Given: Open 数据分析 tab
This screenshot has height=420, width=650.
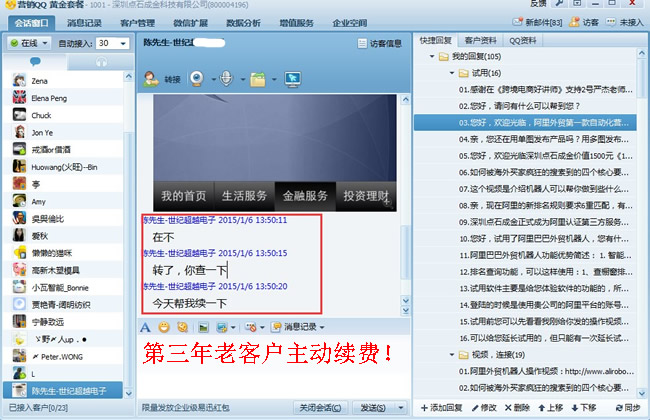Looking at the screenshot, I should (243, 23).
